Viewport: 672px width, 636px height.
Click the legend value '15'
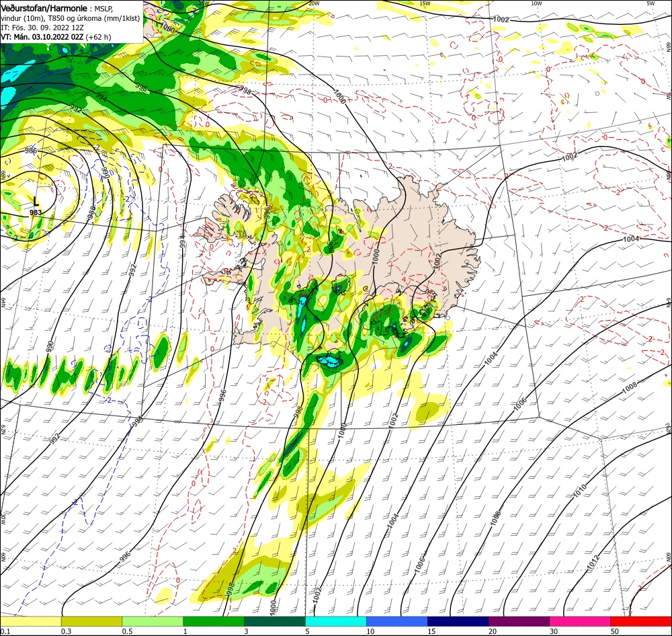pos(431,631)
